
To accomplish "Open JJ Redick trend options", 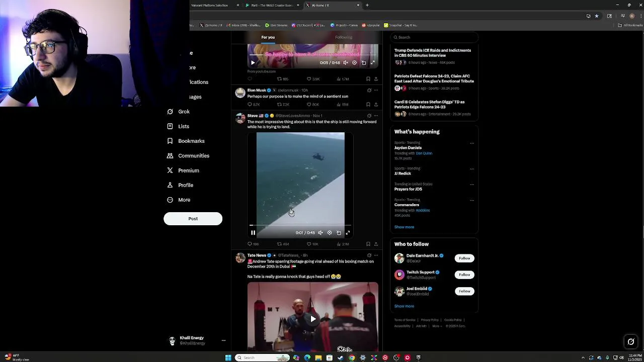I will tap(472, 169).
